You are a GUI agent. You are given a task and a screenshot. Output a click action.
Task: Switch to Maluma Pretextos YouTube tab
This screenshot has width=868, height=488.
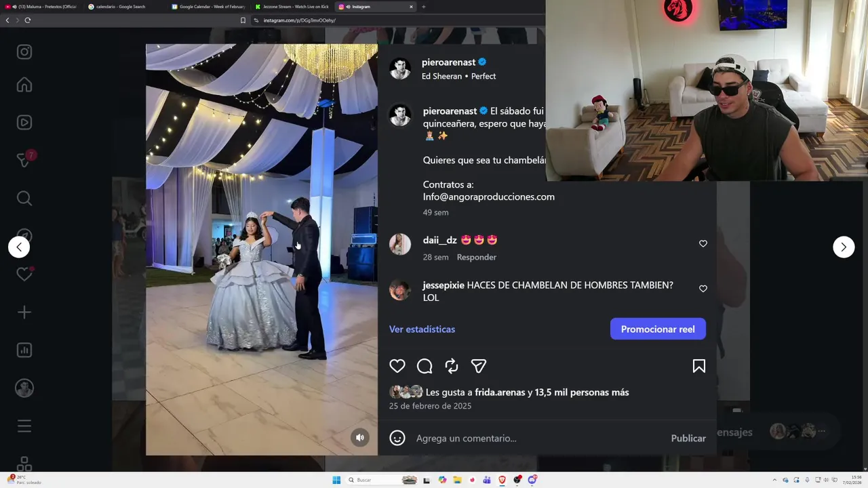point(41,7)
